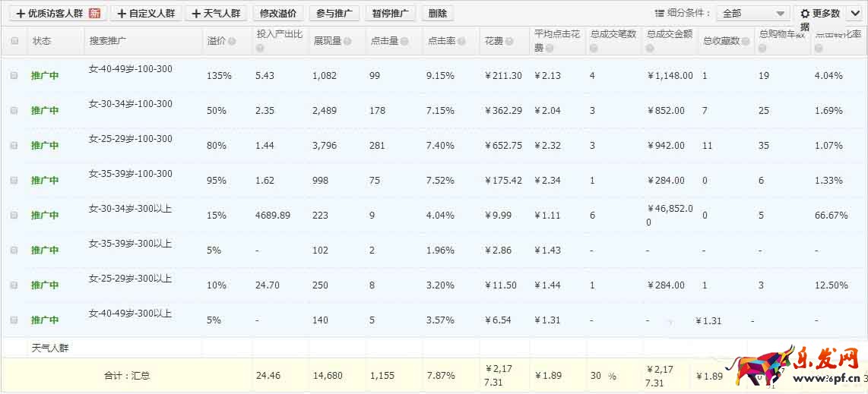Click the 12.50% conversion rate cell
868x394 pixels.
tap(831, 285)
